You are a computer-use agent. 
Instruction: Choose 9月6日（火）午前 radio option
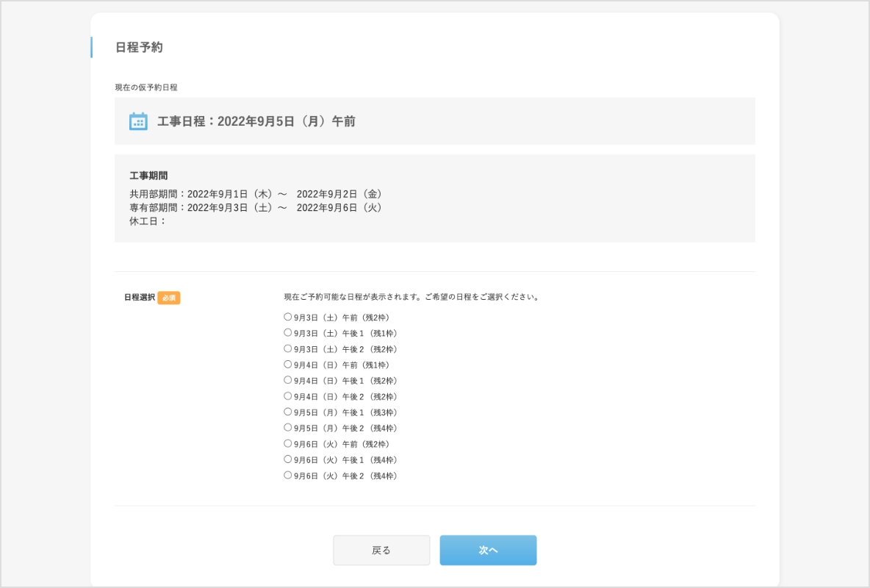point(288,444)
